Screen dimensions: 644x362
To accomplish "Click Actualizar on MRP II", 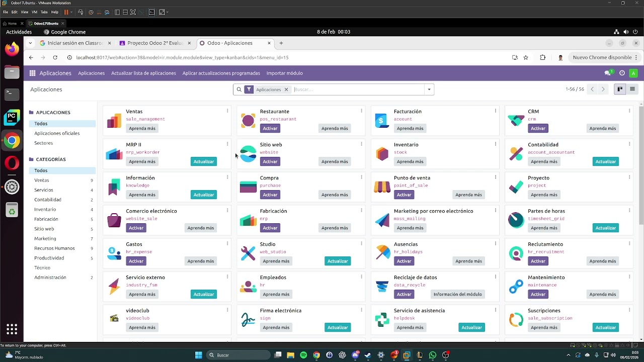I will click(204, 161).
